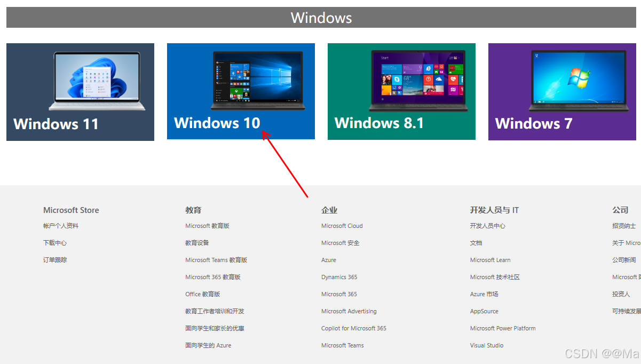Open 开发人员中心 link
The image size is (641, 364).
click(x=488, y=226)
